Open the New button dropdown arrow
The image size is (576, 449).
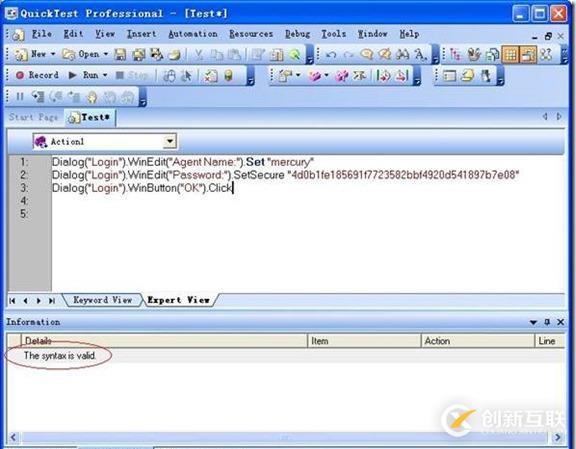pyautogui.click(x=53, y=54)
